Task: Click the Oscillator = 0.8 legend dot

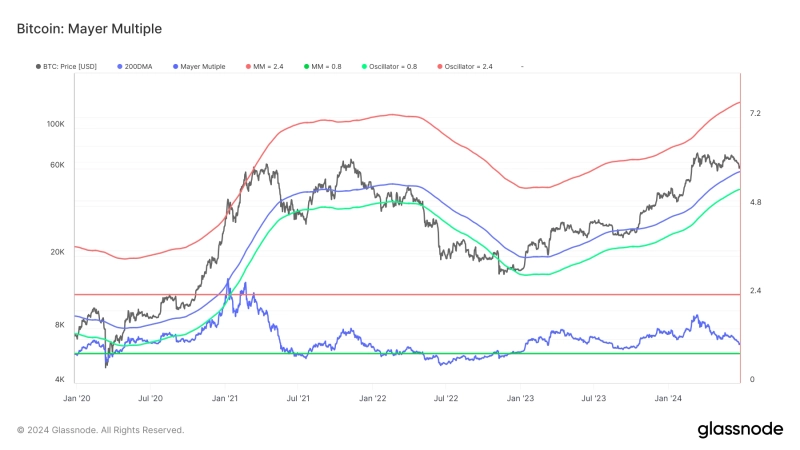Action: [x=363, y=66]
